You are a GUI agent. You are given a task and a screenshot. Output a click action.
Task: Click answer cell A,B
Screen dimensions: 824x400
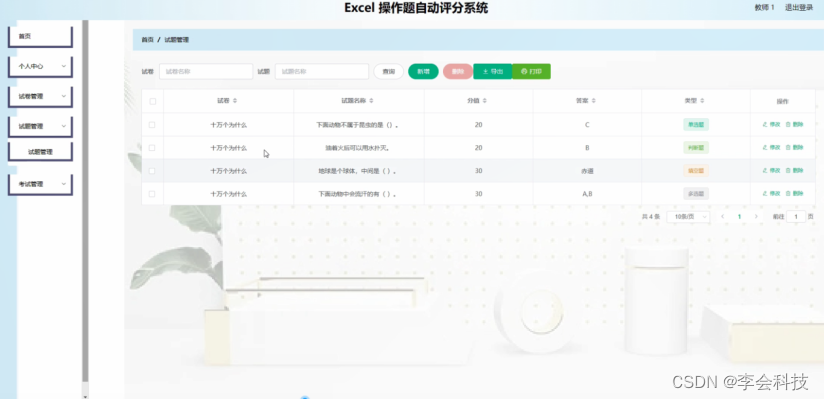tap(587, 194)
